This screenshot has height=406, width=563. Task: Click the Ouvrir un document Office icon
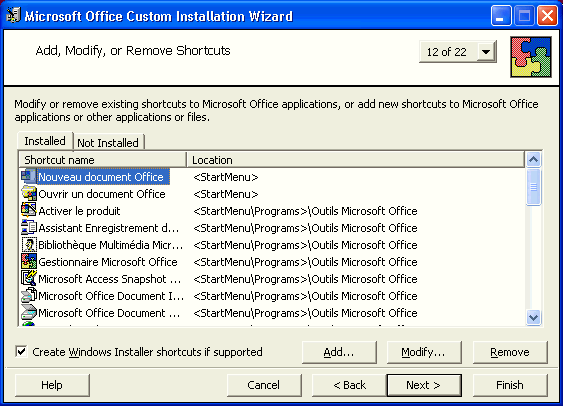[x=29, y=194]
